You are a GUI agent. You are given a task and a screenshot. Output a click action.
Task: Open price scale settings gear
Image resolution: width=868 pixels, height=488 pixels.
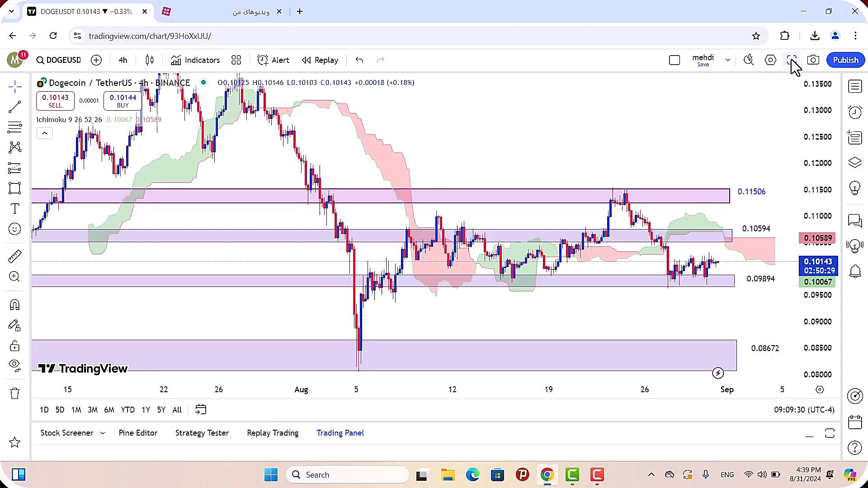[x=820, y=389]
